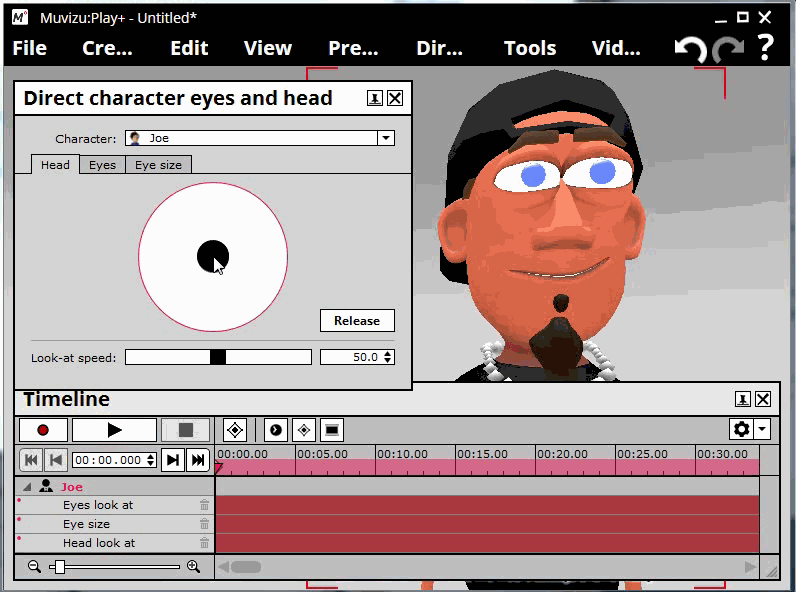Delete the Eye size track
The height and width of the screenshot is (592, 796).
click(x=204, y=524)
